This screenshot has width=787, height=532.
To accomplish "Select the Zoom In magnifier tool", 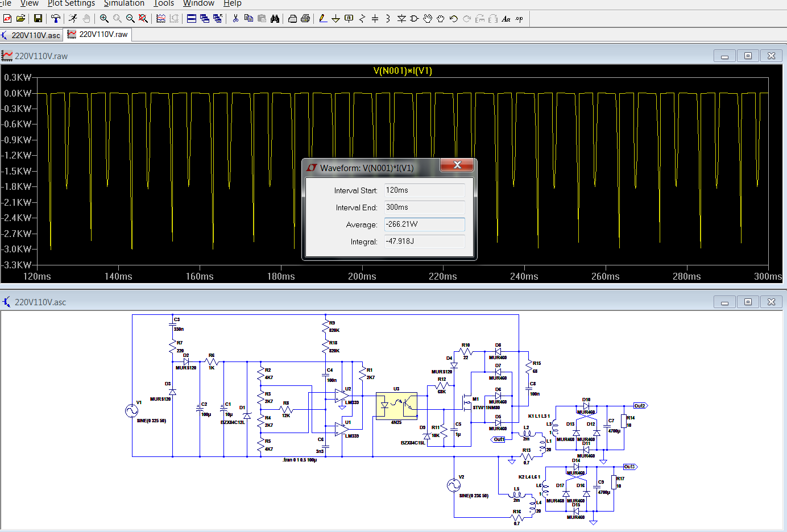I will point(104,19).
